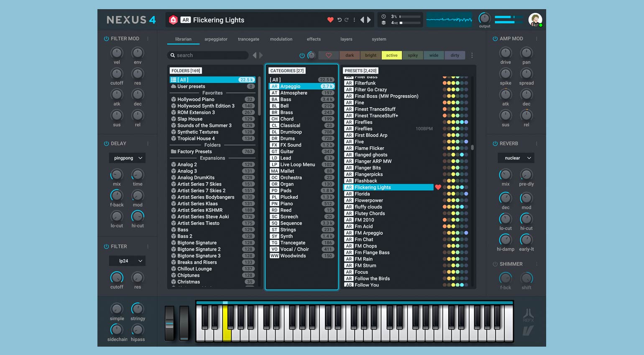
Task: Unfavorite preset via heart in header bar
Action: click(x=330, y=20)
